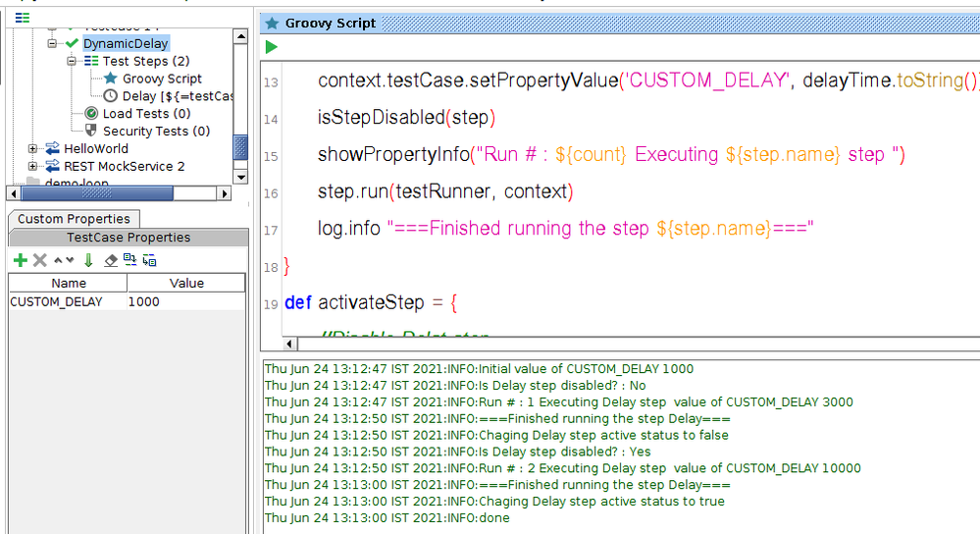Screen dimensions: 980x534
Task: Switch to the Custom Properties tab
Action: tap(74, 219)
